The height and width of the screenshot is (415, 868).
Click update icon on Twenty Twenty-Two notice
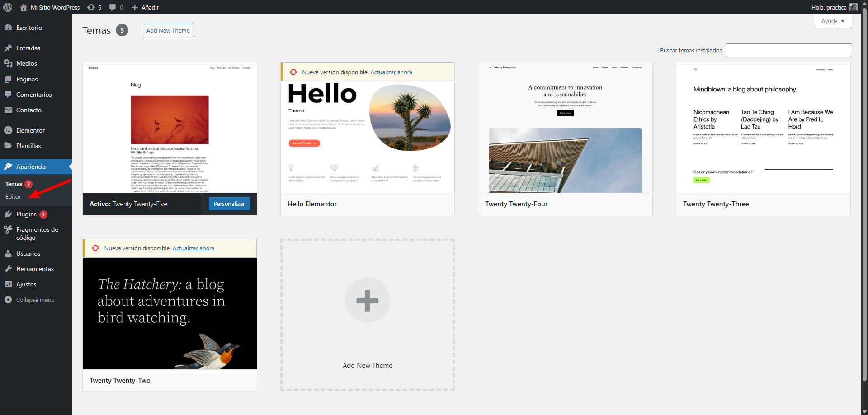pyautogui.click(x=95, y=248)
